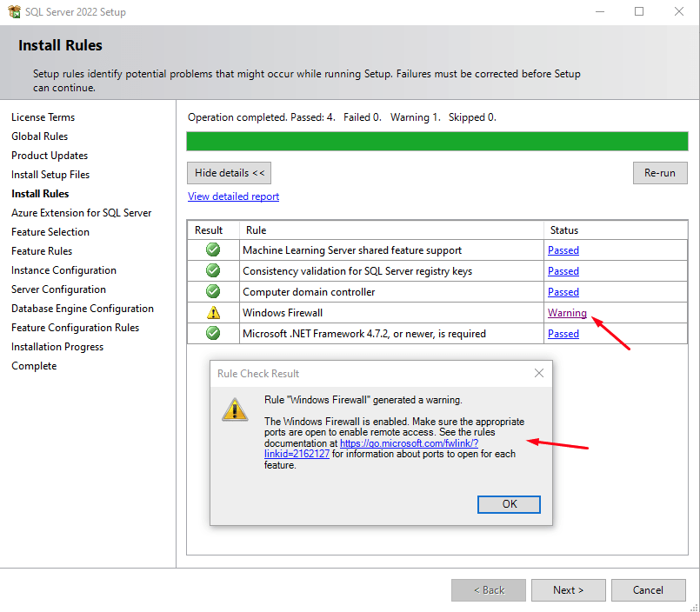
Task: Open Passed status for Machine Learning Server rule
Action: 563,250
